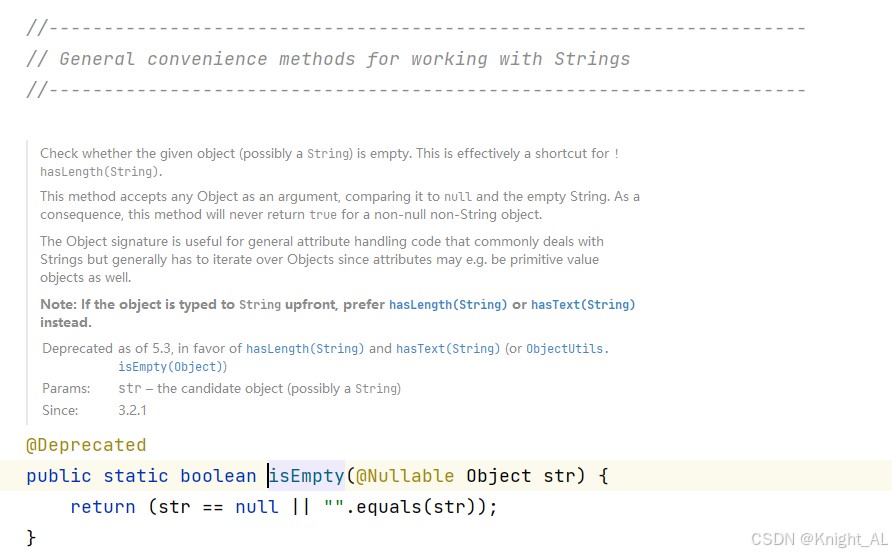Click the CSDN @Knight_AL watermark
The image size is (892, 554).
click(x=820, y=539)
